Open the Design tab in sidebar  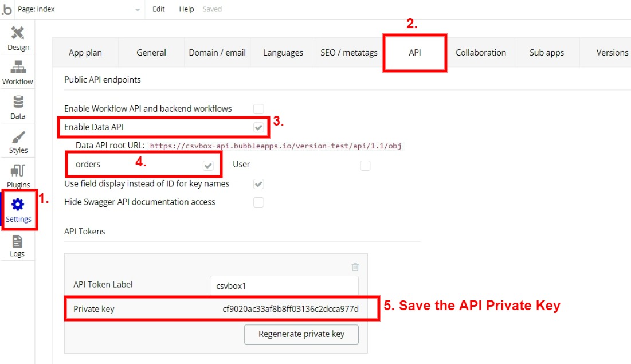pos(18,38)
